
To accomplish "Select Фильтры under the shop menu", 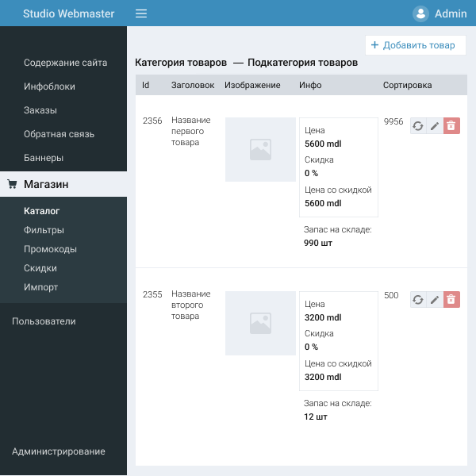I will tap(44, 230).
